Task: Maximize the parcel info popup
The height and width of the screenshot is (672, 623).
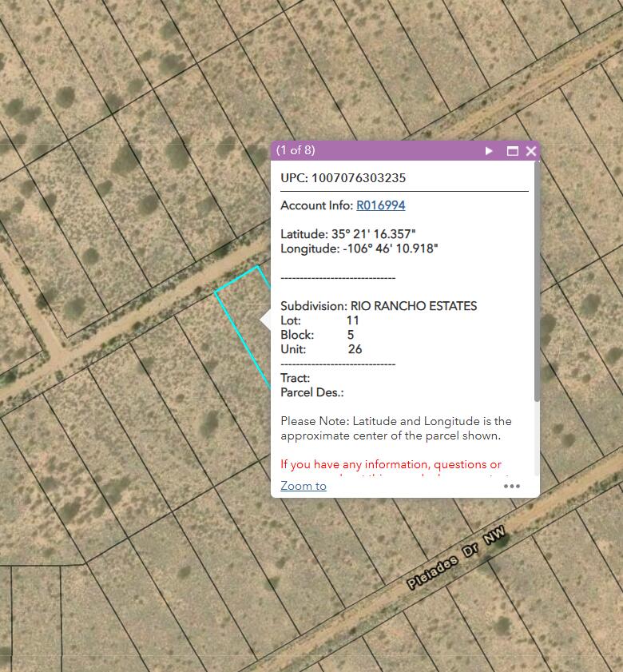Action: coord(513,151)
